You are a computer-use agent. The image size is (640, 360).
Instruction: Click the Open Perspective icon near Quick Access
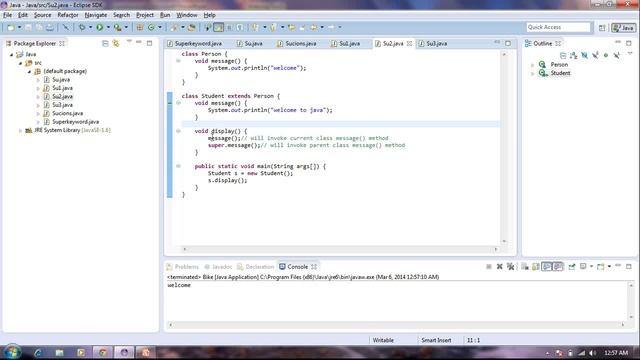click(x=602, y=28)
